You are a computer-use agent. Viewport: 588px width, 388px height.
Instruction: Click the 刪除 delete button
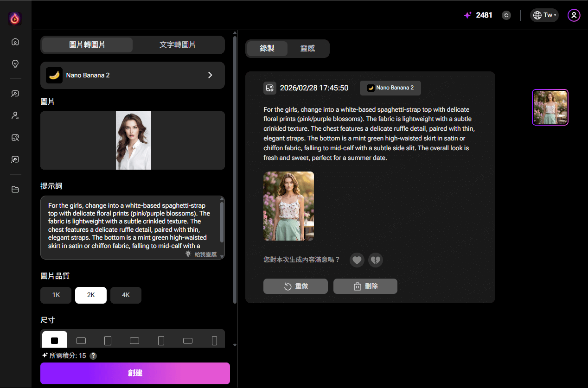click(365, 286)
